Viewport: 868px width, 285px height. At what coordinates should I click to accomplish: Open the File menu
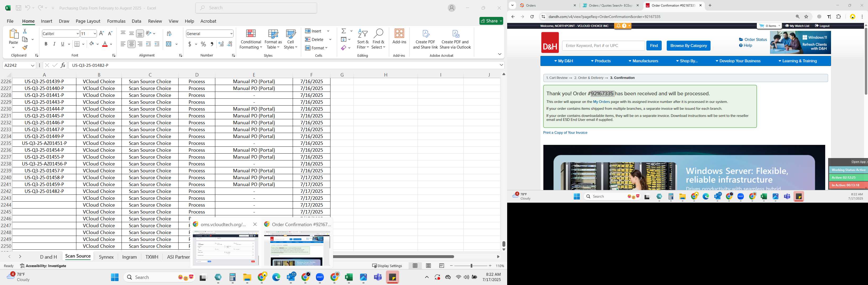(x=10, y=21)
